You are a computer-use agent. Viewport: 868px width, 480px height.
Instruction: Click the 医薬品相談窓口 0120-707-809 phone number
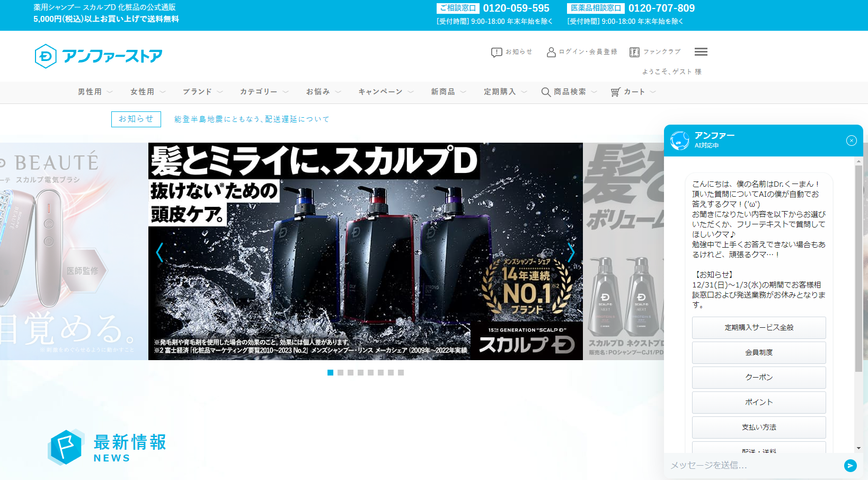[x=661, y=8]
